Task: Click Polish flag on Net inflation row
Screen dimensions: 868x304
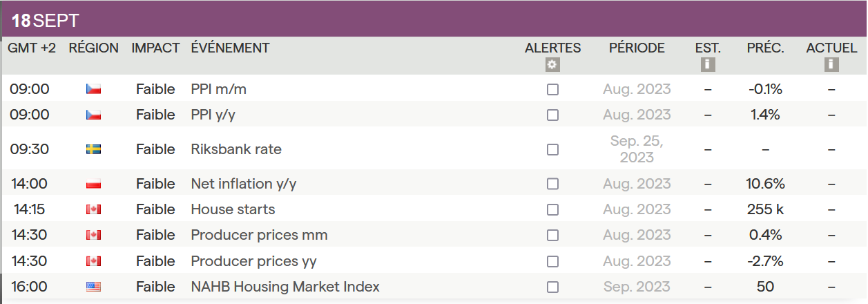Action: click(x=93, y=184)
